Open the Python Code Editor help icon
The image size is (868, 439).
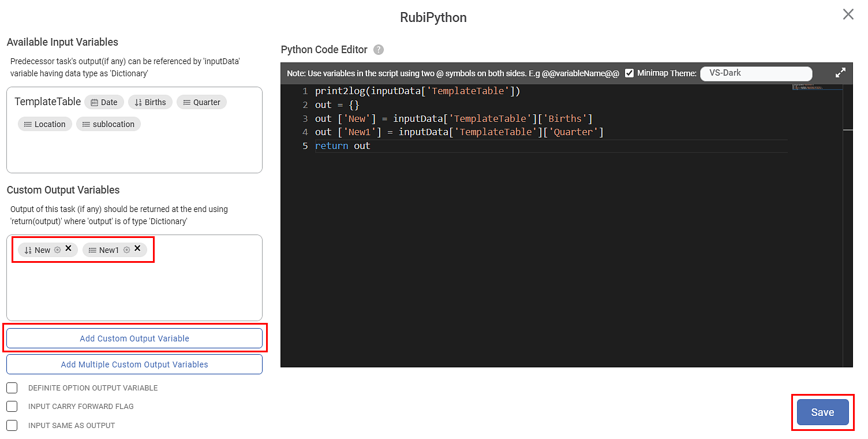[378, 50]
